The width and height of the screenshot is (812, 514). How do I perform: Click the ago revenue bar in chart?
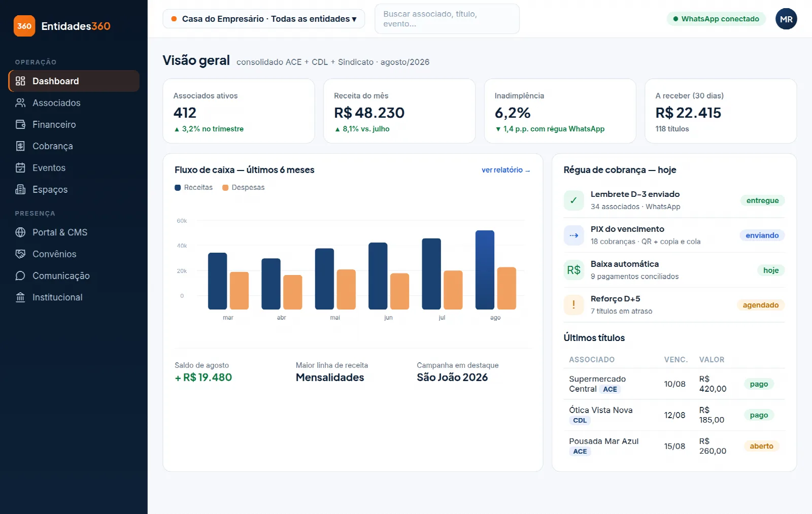click(x=485, y=270)
